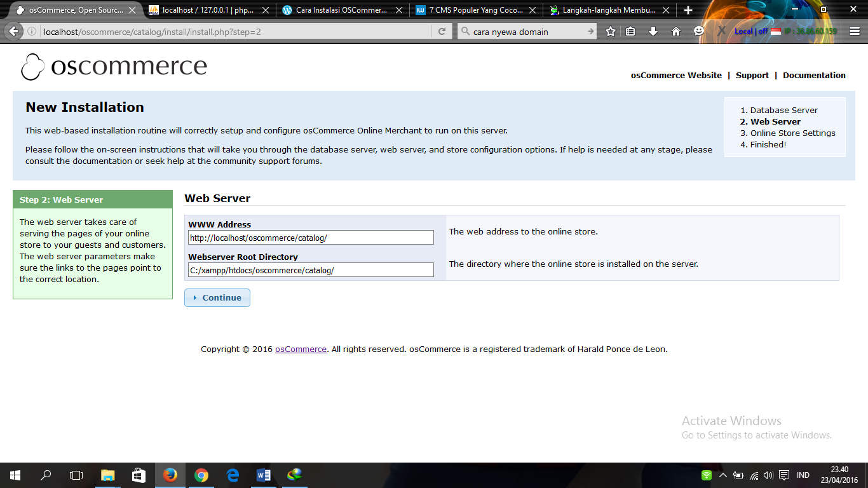Open Task View on the taskbar
The image size is (868, 488).
tap(76, 475)
